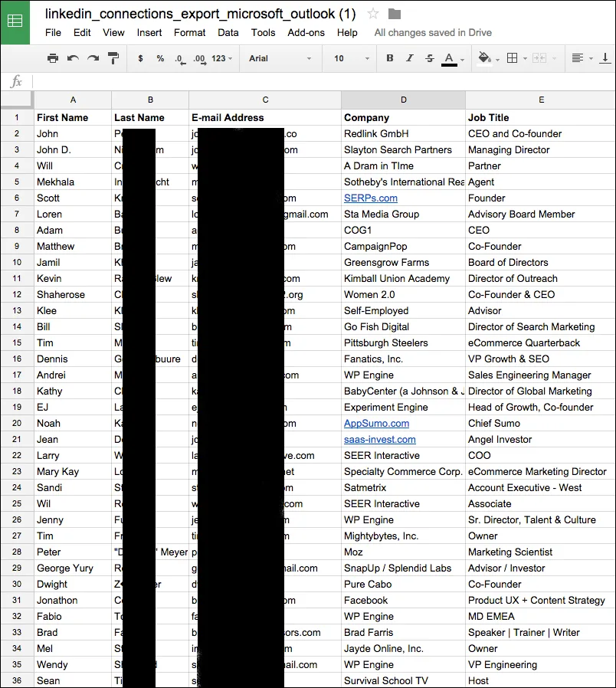Click 'All changes saved in Drive' status
Image resolution: width=616 pixels, height=688 pixels.
[433, 32]
